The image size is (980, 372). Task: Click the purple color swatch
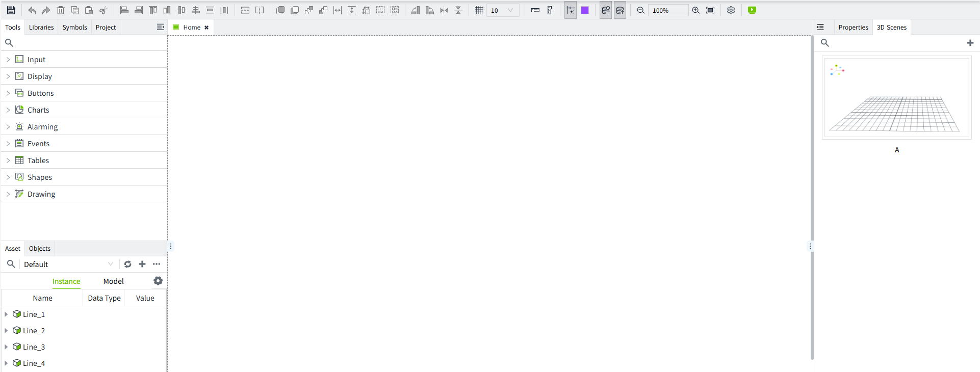point(585,10)
